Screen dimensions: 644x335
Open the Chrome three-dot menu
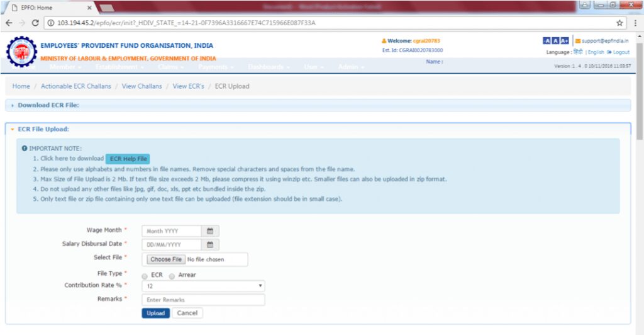pyautogui.click(x=635, y=23)
